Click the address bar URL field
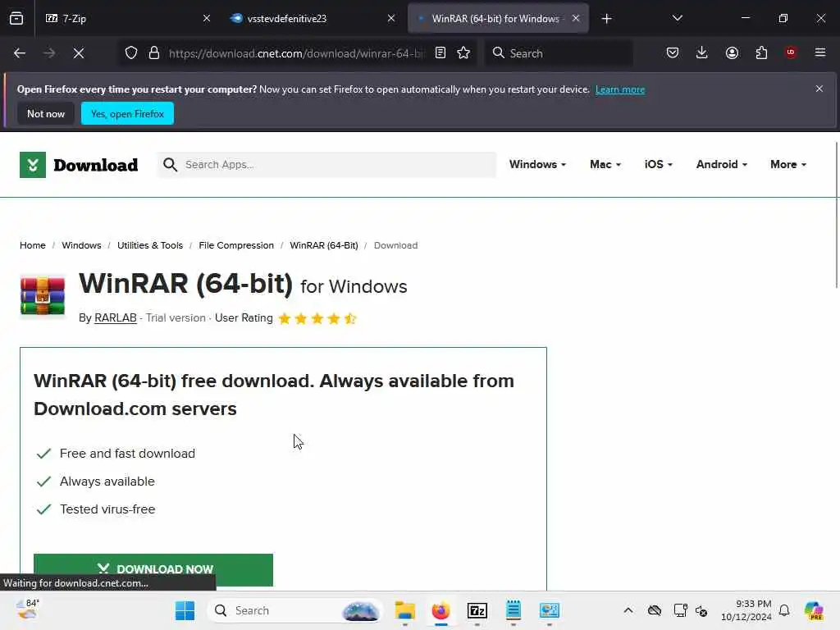 point(295,53)
